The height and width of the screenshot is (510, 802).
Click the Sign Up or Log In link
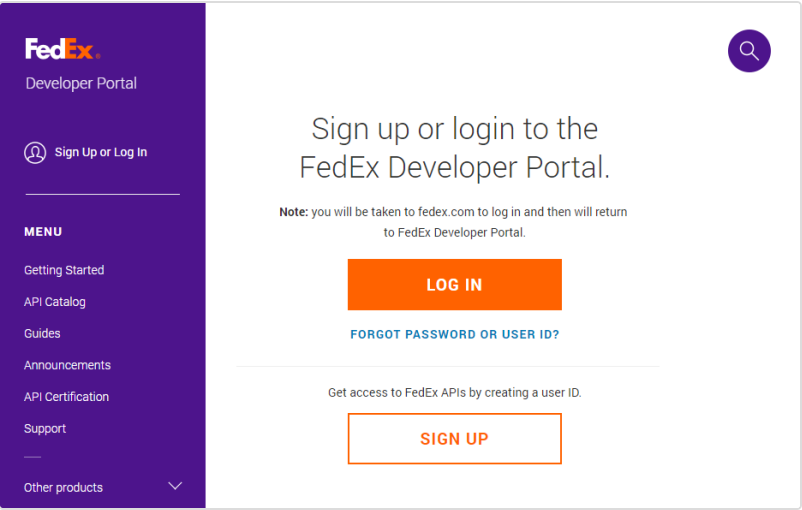[x=100, y=152]
